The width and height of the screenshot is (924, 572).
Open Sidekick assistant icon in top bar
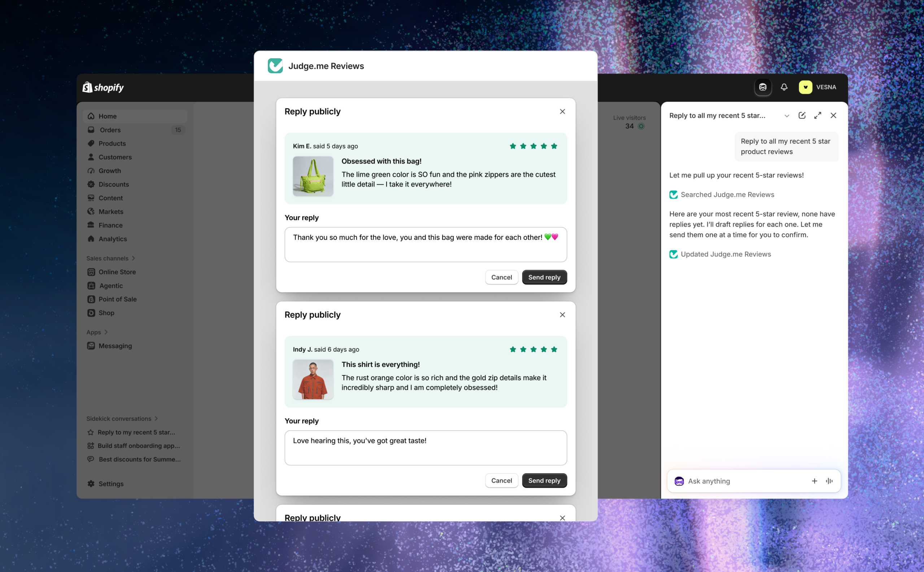[x=762, y=87]
